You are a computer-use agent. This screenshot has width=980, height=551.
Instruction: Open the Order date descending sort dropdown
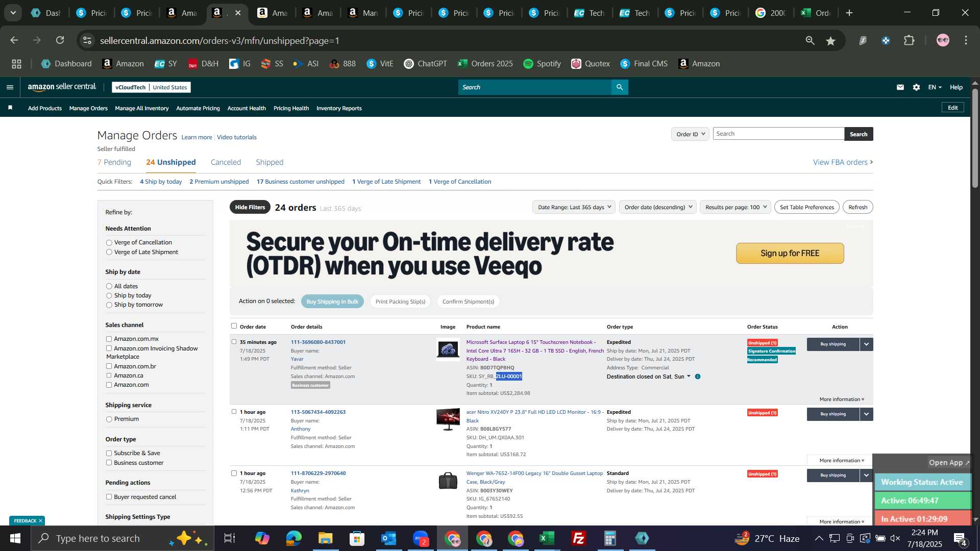658,207
